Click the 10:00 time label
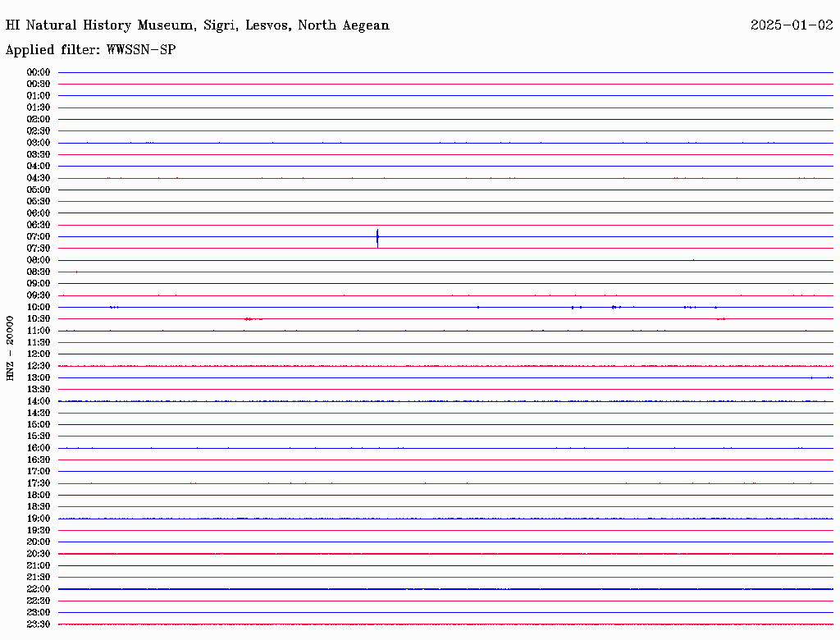This screenshot has width=840, height=640. (39, 307)
